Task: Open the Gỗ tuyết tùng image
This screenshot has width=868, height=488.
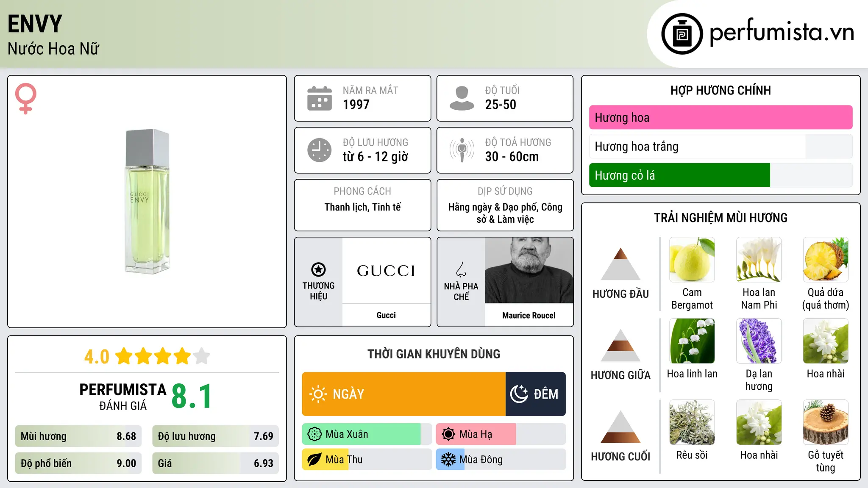Action: pos(826,422)
